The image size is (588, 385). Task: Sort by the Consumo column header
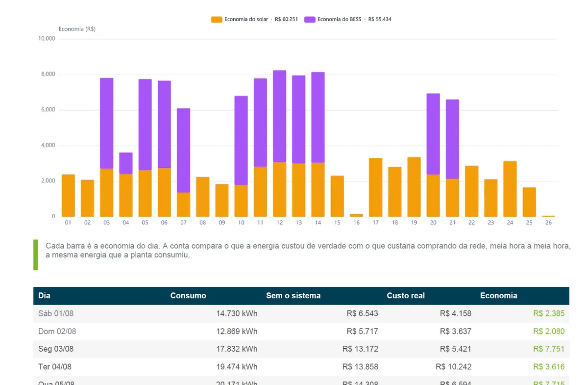[188, 296]
